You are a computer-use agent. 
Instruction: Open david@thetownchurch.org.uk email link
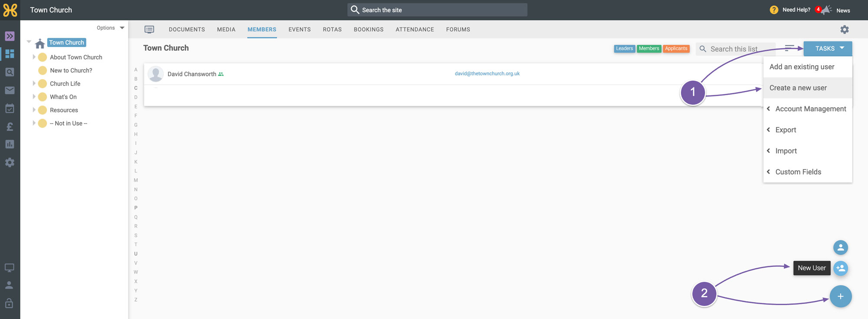pos(487,73)
